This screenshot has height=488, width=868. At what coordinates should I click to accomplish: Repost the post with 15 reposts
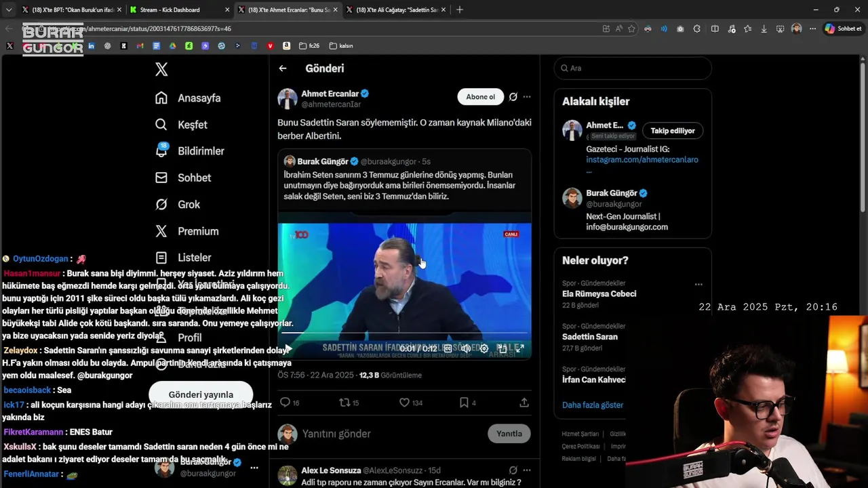click(349, 403)
